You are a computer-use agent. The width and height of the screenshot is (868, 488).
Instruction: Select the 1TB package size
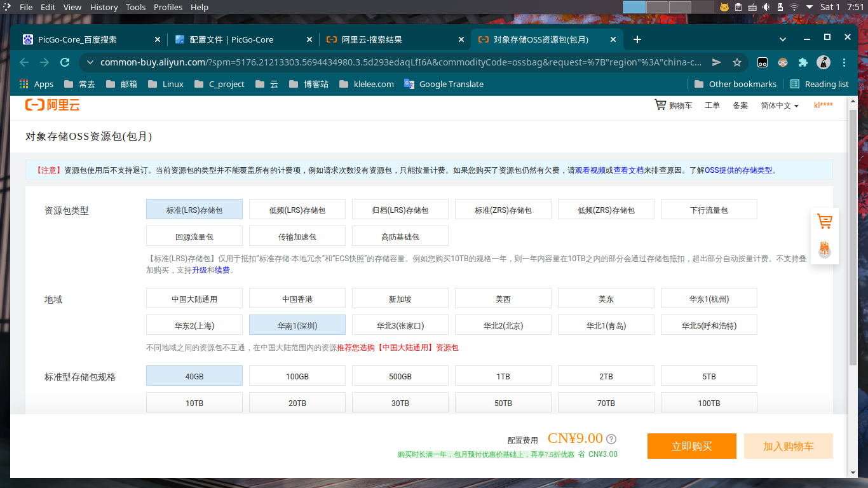click(503, 376)
